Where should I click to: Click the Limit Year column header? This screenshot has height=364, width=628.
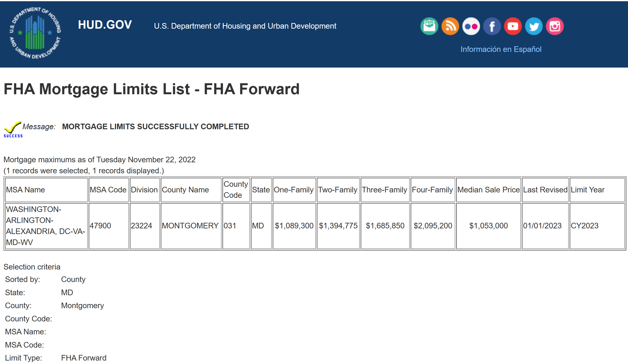pyautogui.click(x=597, y=190)
